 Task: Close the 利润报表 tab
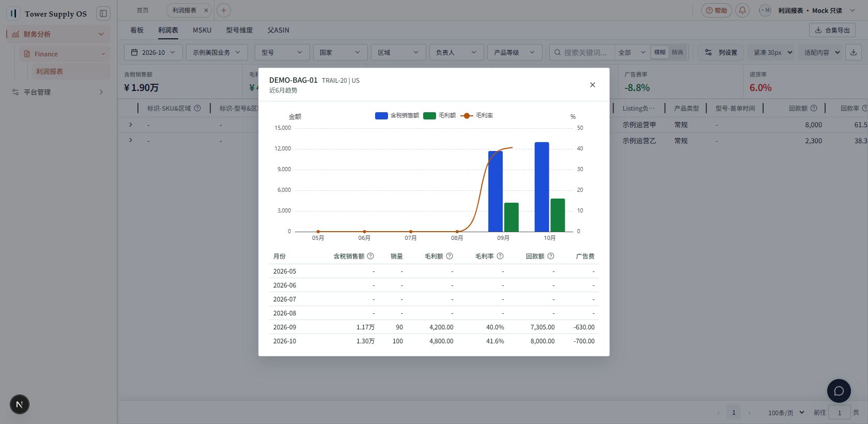[x=206, y=10]
